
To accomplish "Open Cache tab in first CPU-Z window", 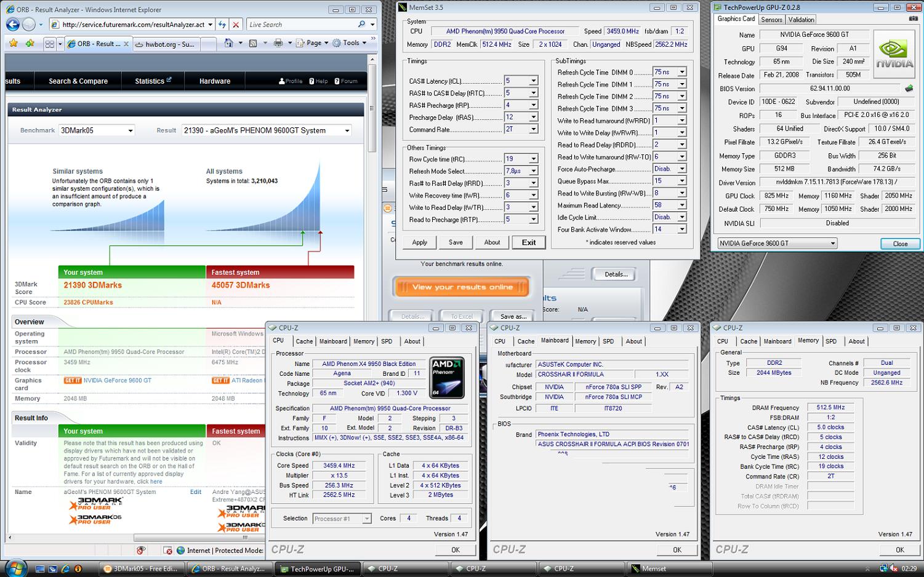I will 304,341.
